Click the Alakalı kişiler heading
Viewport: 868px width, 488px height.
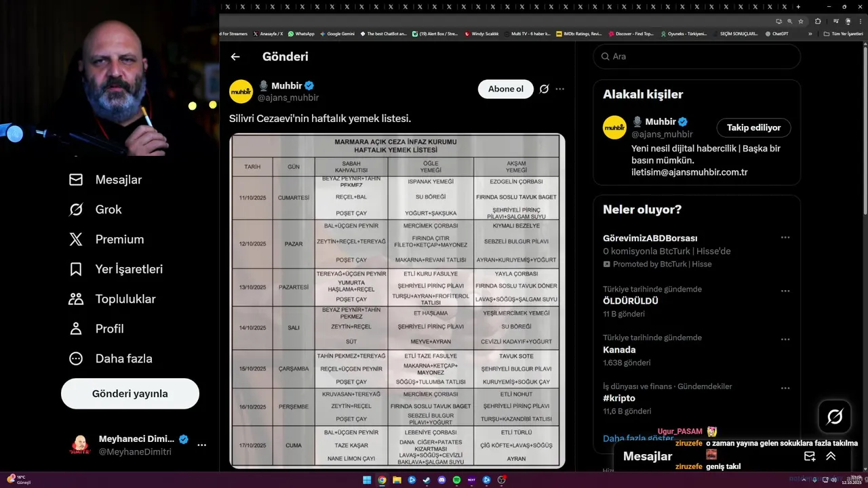pos(643,94)
